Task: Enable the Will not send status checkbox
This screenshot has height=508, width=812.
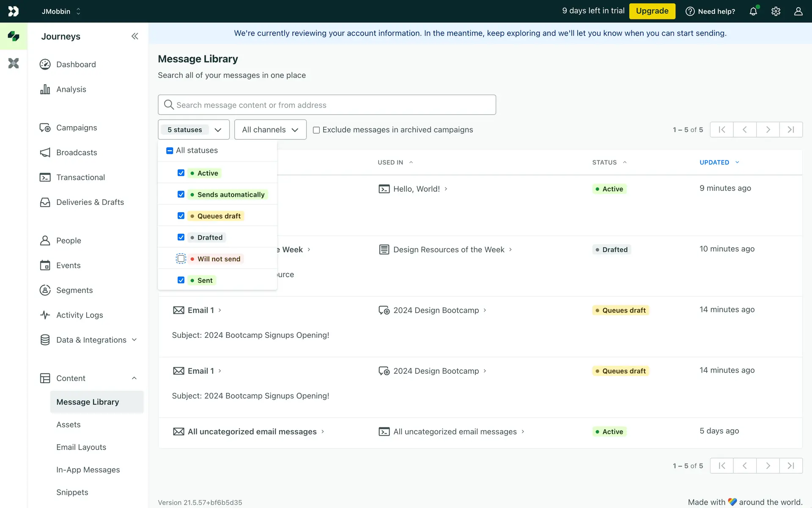Action: pos(181,259)
